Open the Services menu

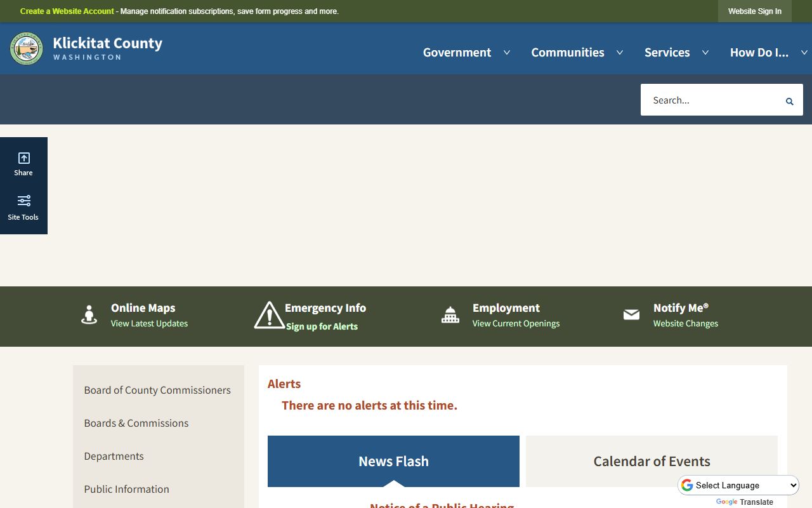667,53
